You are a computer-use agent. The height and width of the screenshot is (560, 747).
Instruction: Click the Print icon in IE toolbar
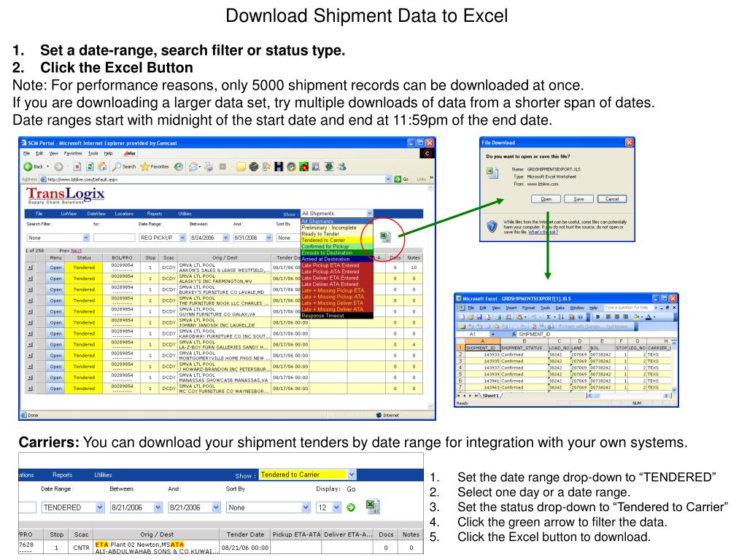pos(208,167)
